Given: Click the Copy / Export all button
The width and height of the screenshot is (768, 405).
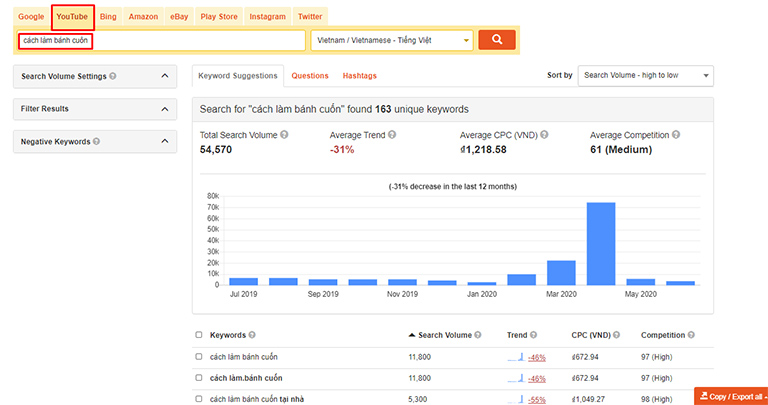Looking at the screenshot, I should (x=731, y=396).
